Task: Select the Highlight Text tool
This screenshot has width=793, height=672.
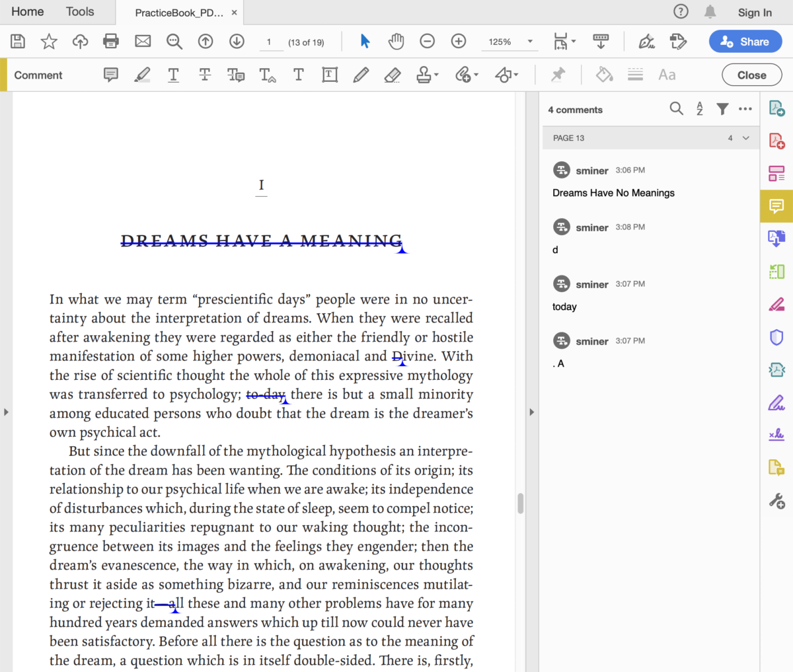Action: (x=141, y=75)
